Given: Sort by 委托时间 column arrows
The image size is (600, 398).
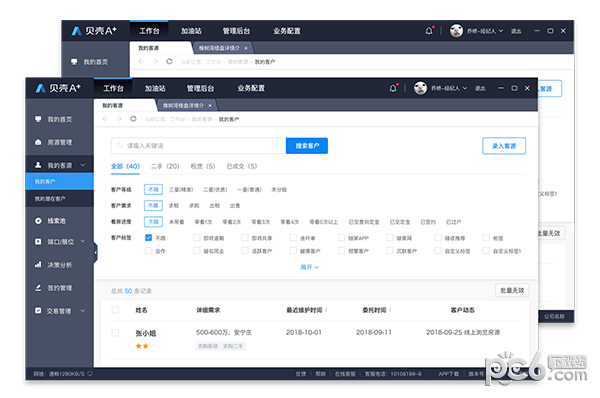Looking at the screenshot, I should point(390,310).
